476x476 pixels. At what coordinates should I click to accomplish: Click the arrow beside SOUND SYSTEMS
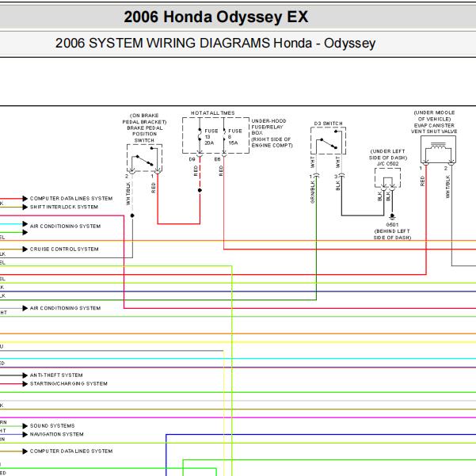tap(25, 426)
